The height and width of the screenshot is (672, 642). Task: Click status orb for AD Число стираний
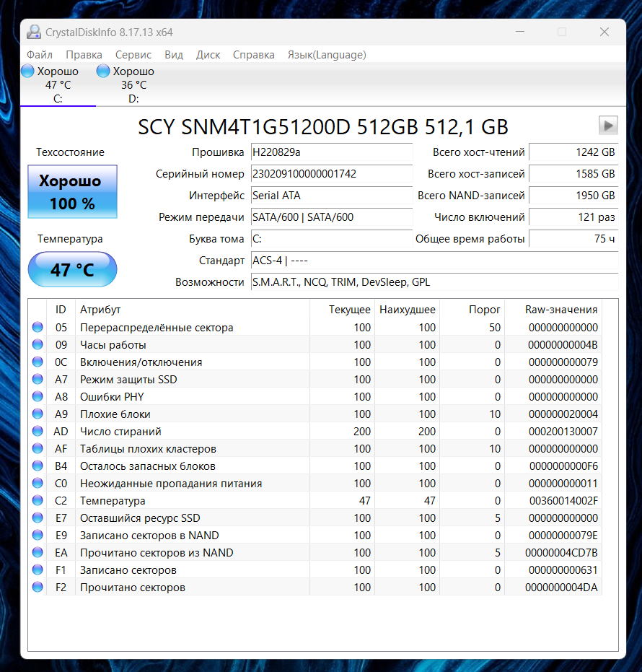click(x=38, y=431)
